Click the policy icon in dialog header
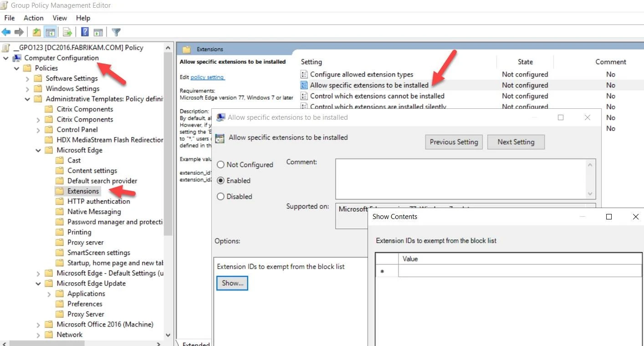 (x=220, y=138)
